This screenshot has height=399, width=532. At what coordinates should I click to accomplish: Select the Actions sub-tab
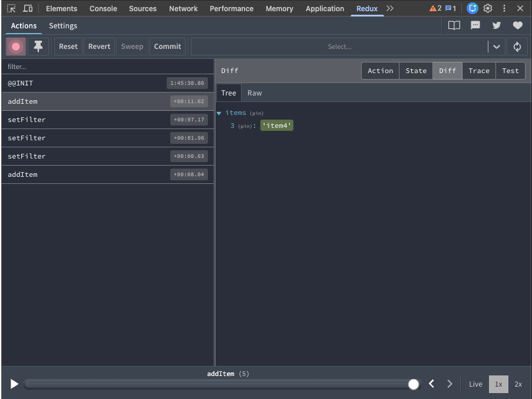point(24,26)
